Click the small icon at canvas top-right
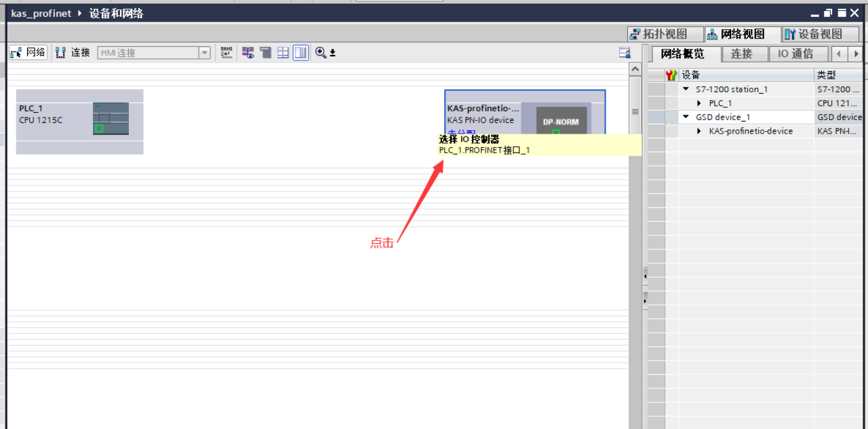This screenshot has height=429, width=868. pos(625,53)
